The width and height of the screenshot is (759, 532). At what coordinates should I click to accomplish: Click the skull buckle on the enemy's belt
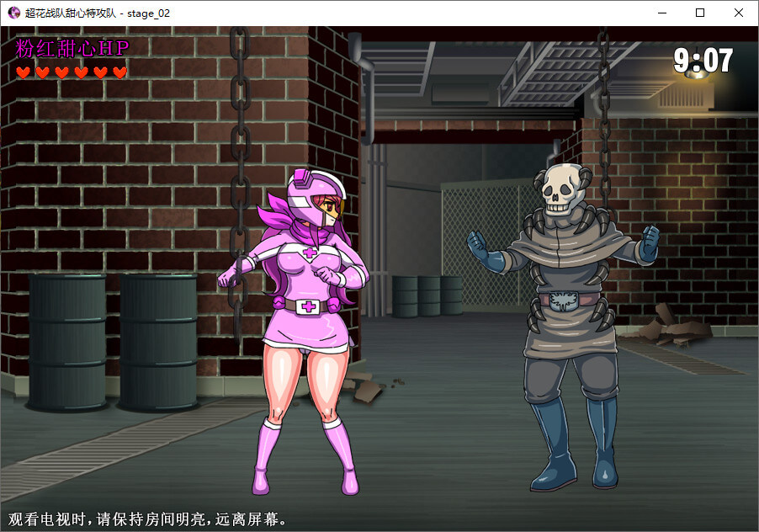click(563, 301)
